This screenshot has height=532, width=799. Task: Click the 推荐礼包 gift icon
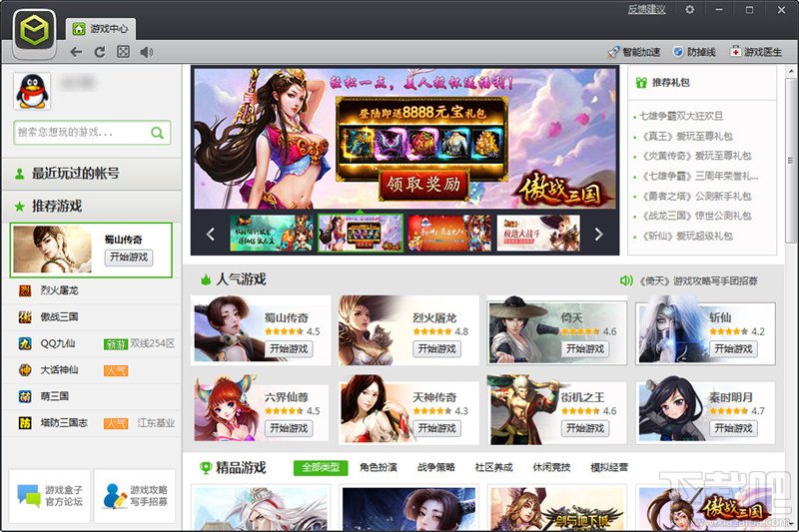[x=641, y=83]
